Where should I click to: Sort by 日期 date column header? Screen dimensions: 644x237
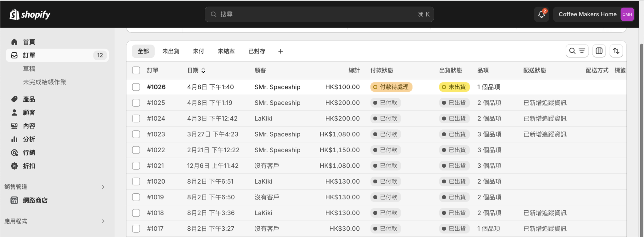coord(196,70)
